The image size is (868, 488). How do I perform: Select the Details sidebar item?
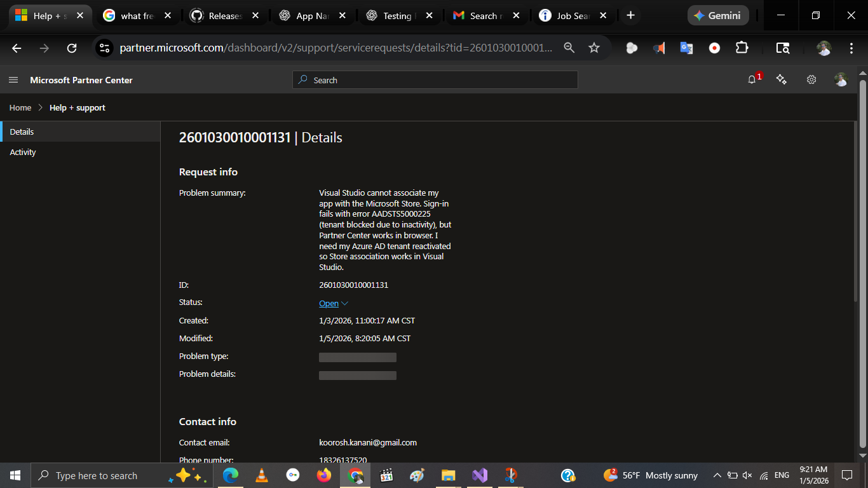pos(80,132)
